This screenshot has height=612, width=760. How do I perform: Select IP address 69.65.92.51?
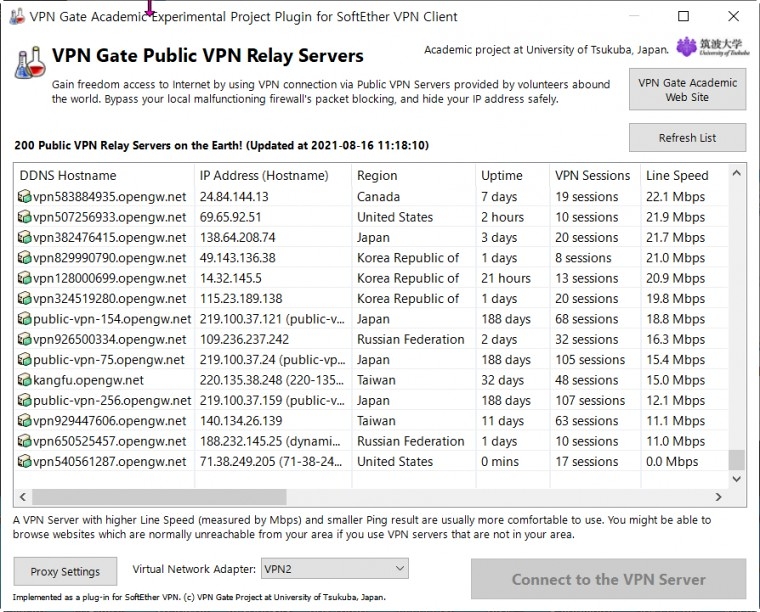[230, 217]
